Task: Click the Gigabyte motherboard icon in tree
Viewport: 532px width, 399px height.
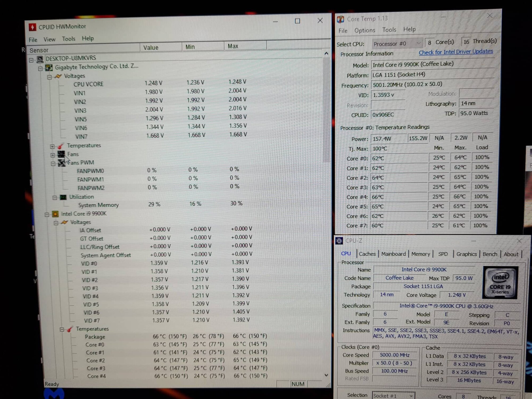Action: pos(49,68)
